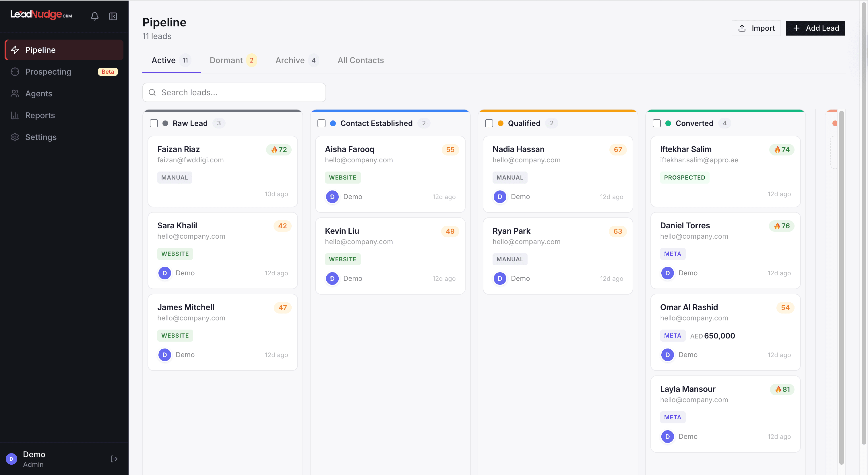Click the orange Qualified status dot
This screenshot has width=868, height=475.
point(500,123)
